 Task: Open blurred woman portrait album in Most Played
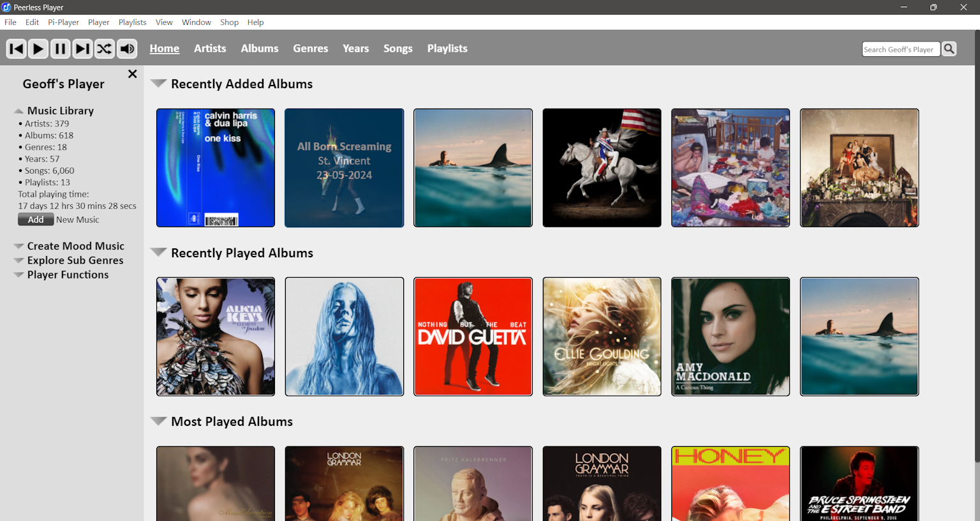click(x=216, y=483)
